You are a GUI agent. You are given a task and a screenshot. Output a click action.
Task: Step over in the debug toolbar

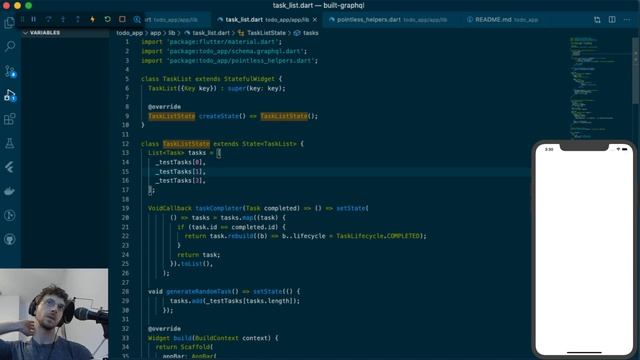click(x=48, y=19)
